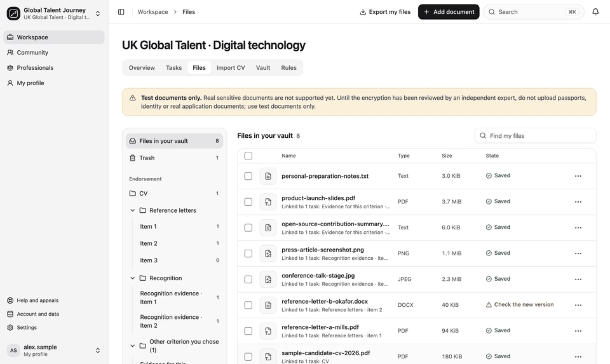Click the Settings gear icon
This screenshot has height=364, width=610.
point(10,328)
